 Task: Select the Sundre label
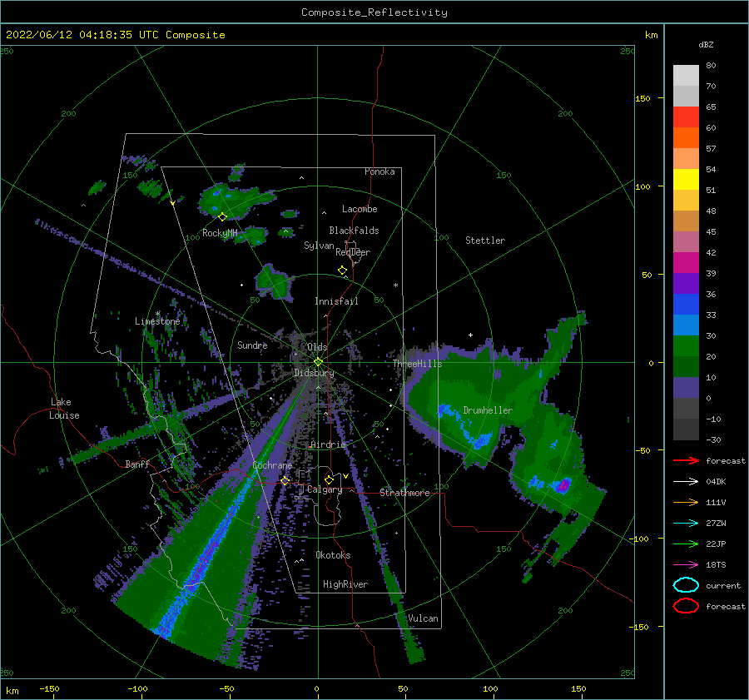point(252,345)
